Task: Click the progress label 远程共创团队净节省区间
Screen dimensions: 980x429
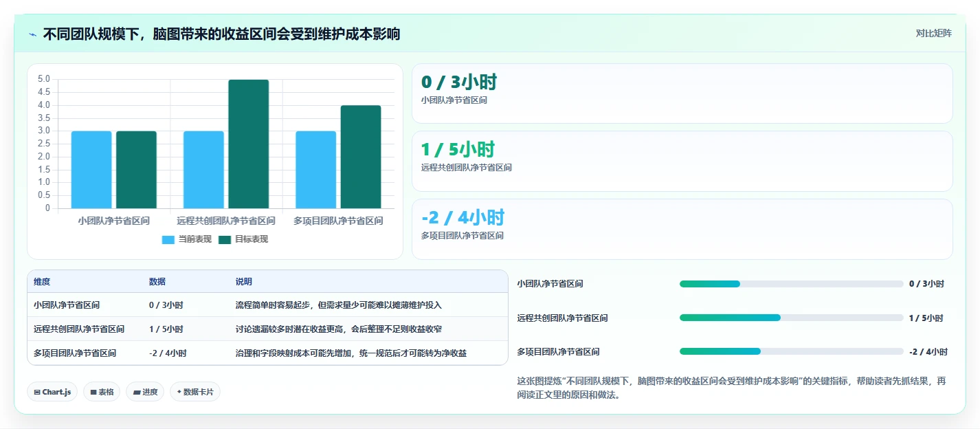Action: coord(562,318)
